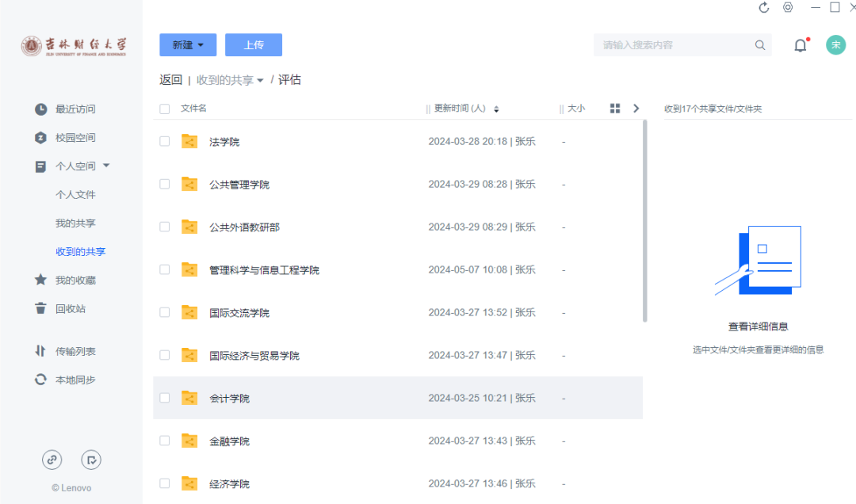Select the 会计学院 row checkbox
Image resolution: width=856 pixels, height=504 pixels.
165,398
